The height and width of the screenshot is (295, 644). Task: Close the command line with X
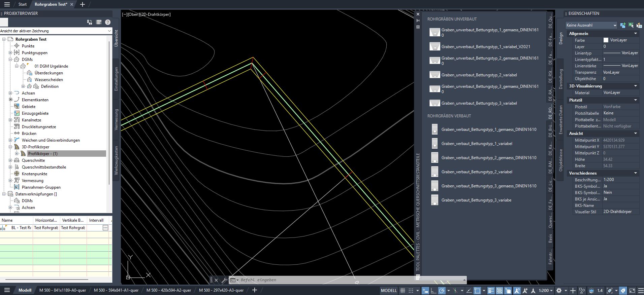pos(216,280)
